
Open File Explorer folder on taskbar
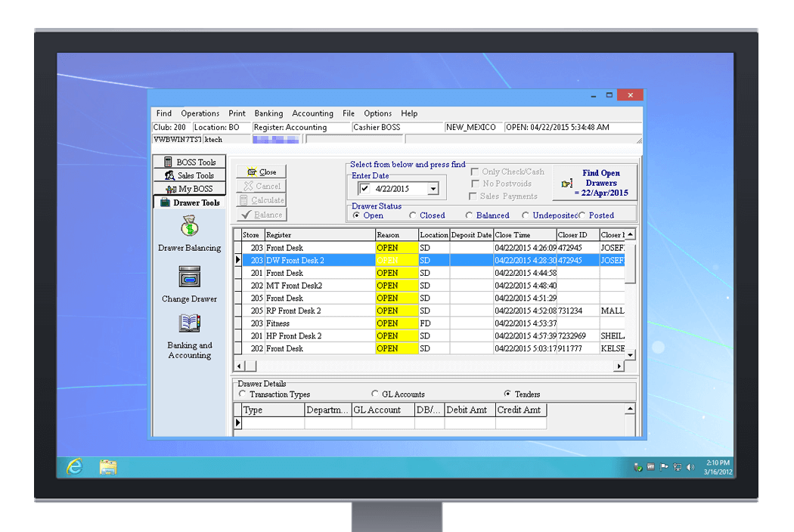point(108,467)
